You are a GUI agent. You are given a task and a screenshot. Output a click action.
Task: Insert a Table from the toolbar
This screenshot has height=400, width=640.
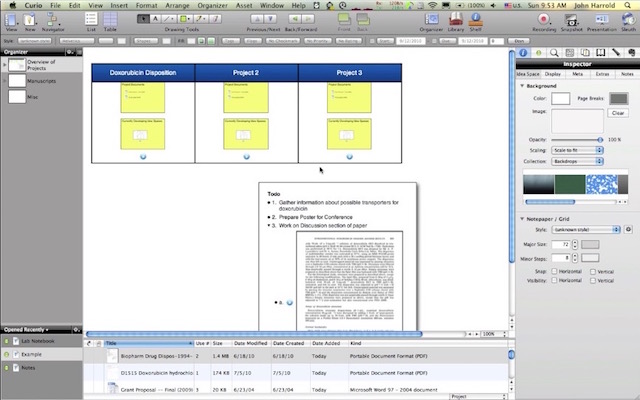[x=110, y=20]
